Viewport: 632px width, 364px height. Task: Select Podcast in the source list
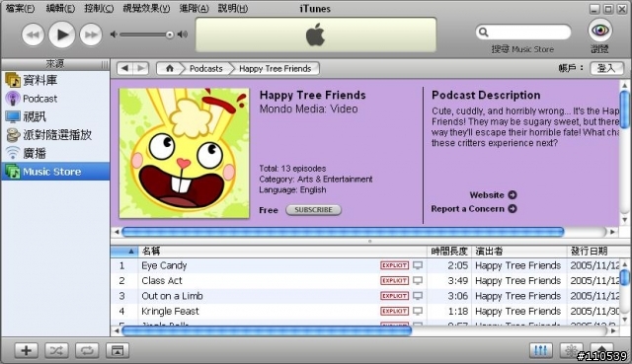[x=55, y=99]
